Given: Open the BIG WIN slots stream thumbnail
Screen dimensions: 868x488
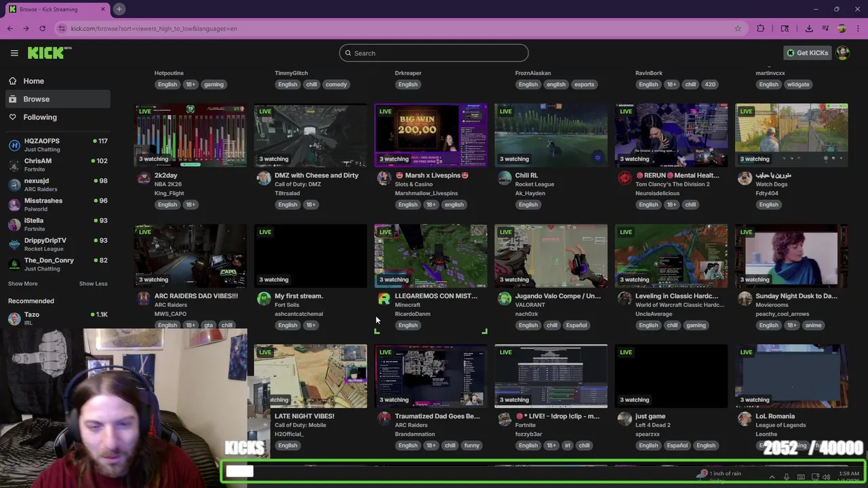Looking at the screenshot, I should click(431, 135).
